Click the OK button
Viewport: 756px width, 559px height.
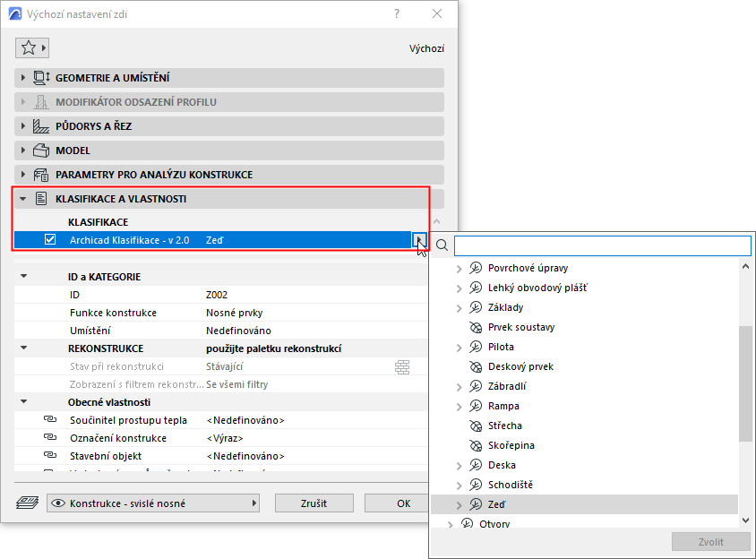tap(396, 503)
